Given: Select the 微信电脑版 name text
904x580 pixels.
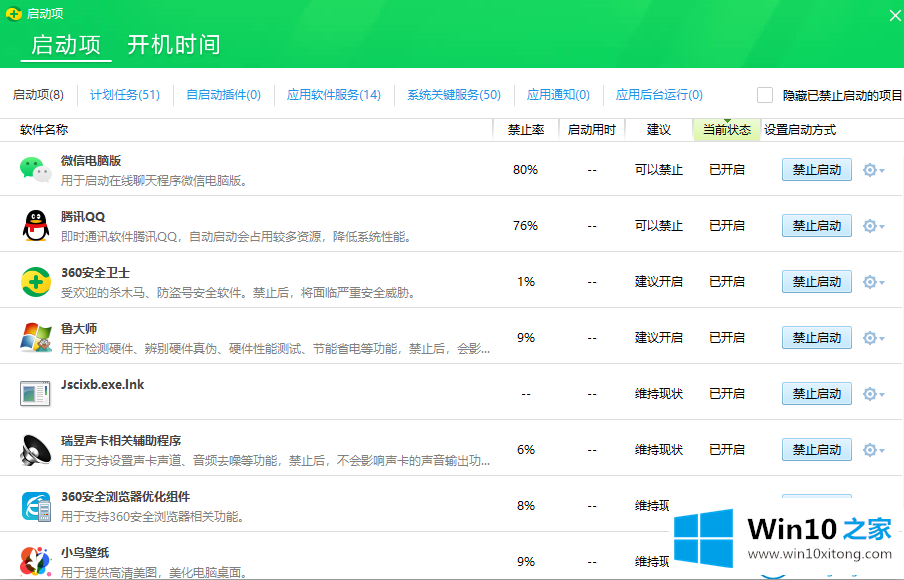Looking at the screenshot, I should (91, 161).
